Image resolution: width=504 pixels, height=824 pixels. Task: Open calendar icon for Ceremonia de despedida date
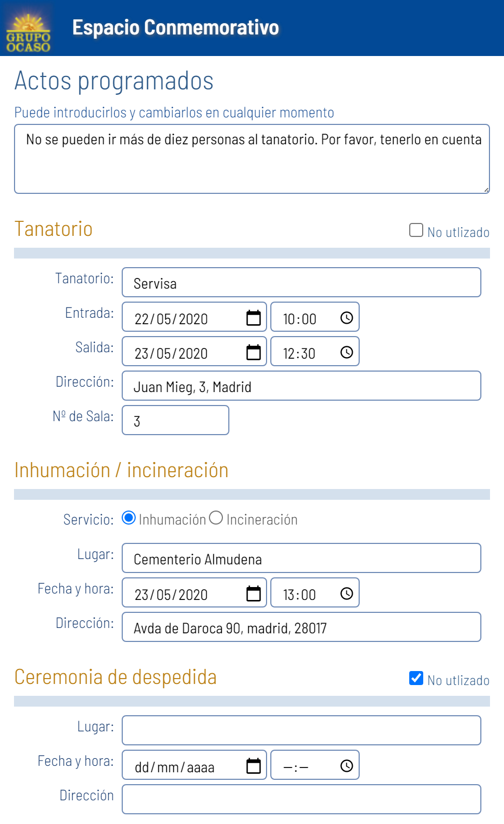[x=253, y=766]
